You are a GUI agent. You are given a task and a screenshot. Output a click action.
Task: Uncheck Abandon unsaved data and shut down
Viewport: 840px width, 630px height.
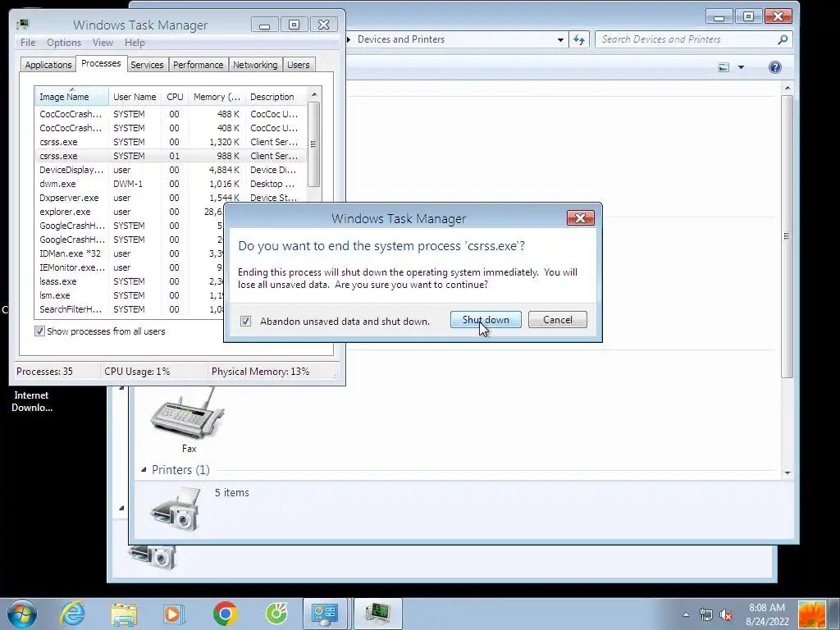tap(245, 321)
